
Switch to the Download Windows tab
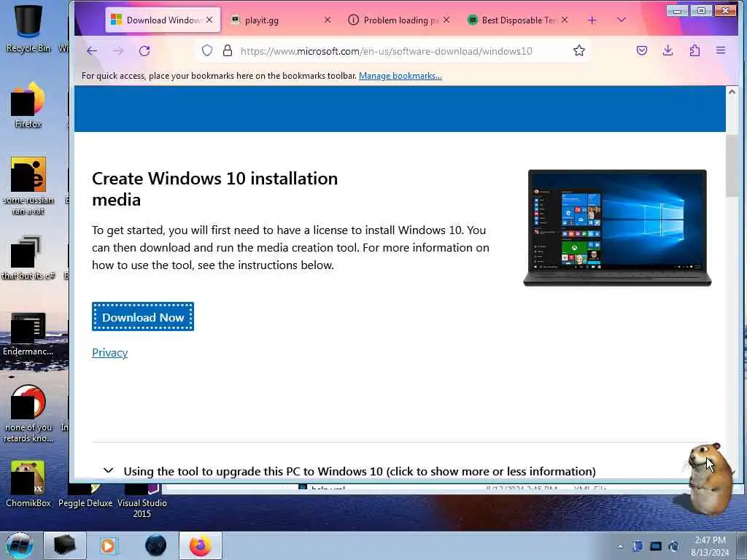coord(163,20)
